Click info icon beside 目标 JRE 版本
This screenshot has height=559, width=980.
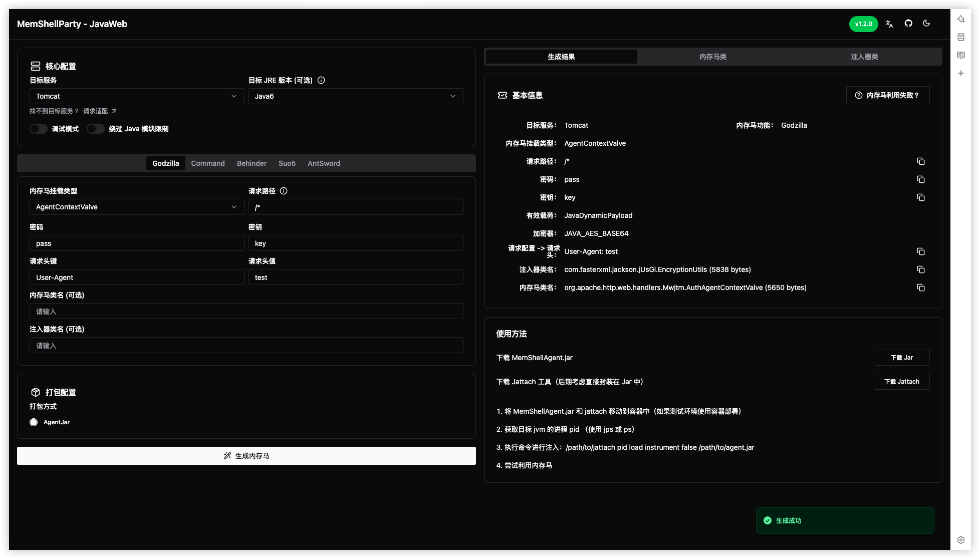321,80
